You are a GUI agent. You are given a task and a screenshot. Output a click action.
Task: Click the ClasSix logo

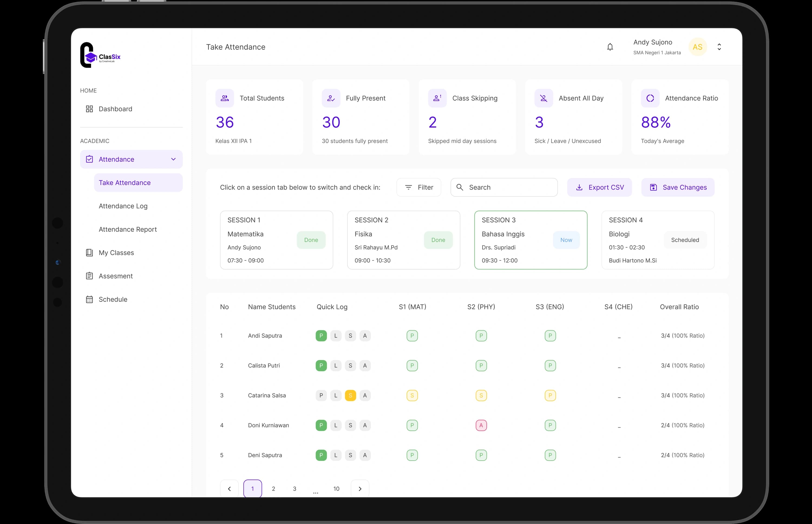(100, 55)
